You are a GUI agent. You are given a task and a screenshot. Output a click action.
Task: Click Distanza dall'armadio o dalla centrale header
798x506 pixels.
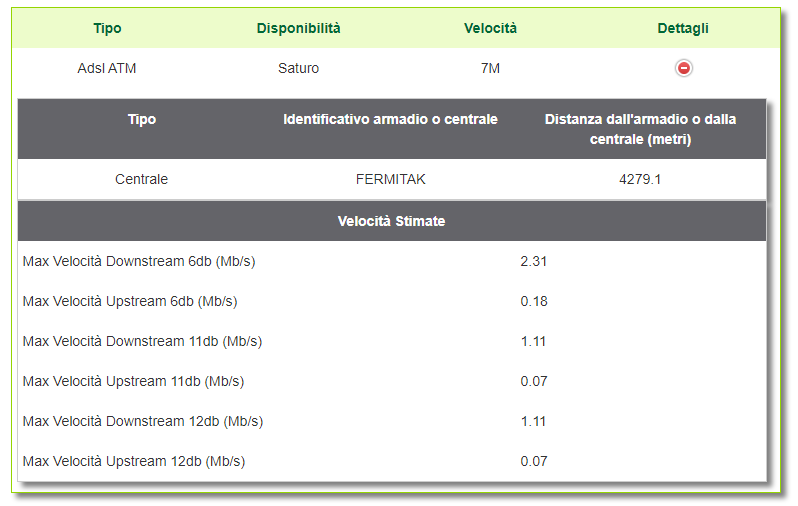click(640, 129)
